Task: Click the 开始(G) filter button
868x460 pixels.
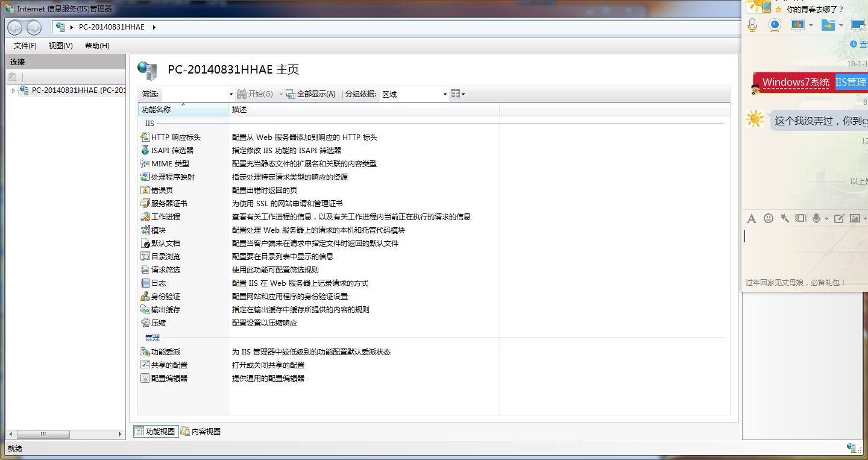Action: point(255,94)
